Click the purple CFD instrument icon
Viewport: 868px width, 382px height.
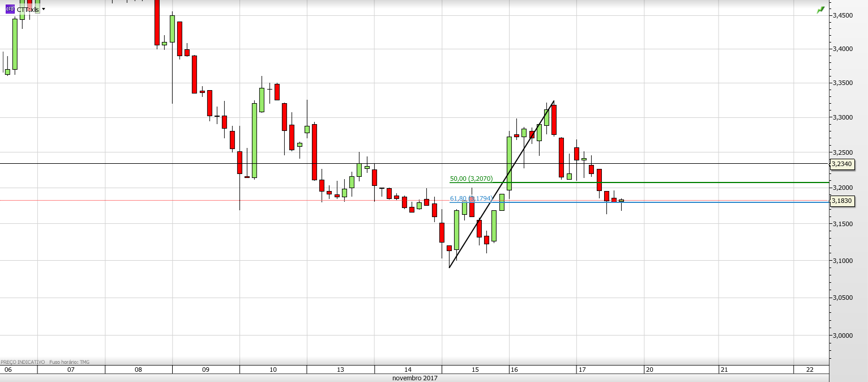pyautogui.click(x=10, y=9)
